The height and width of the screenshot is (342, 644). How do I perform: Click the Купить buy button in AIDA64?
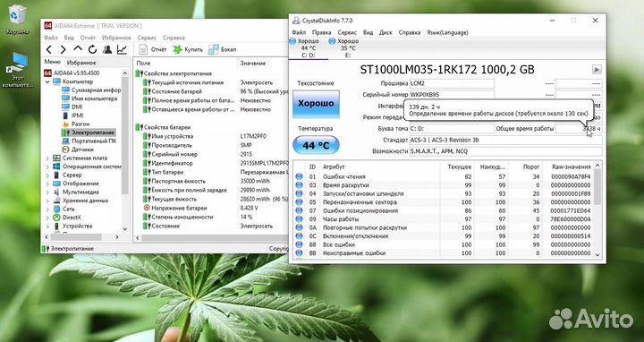click(188, 49)
